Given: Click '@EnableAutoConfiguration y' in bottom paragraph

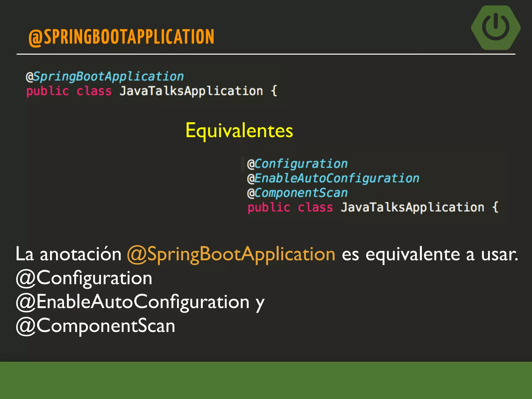Looking at the screenshot, I should point(140,302).
